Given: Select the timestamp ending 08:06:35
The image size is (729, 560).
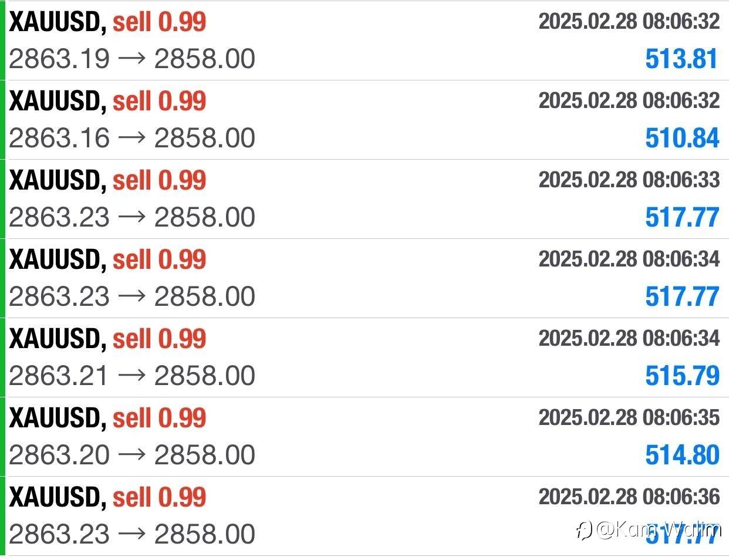Looking at the screenshot, I should [x=629, y=417].
